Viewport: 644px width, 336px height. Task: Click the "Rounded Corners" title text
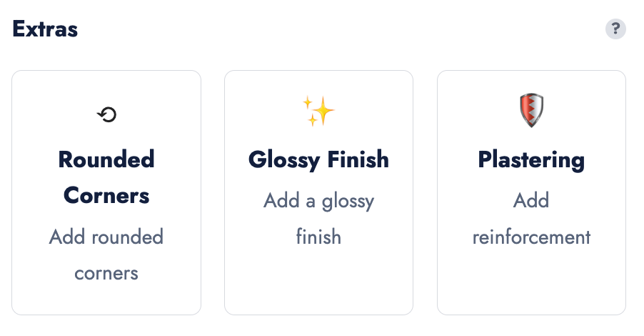click(106, 177)
